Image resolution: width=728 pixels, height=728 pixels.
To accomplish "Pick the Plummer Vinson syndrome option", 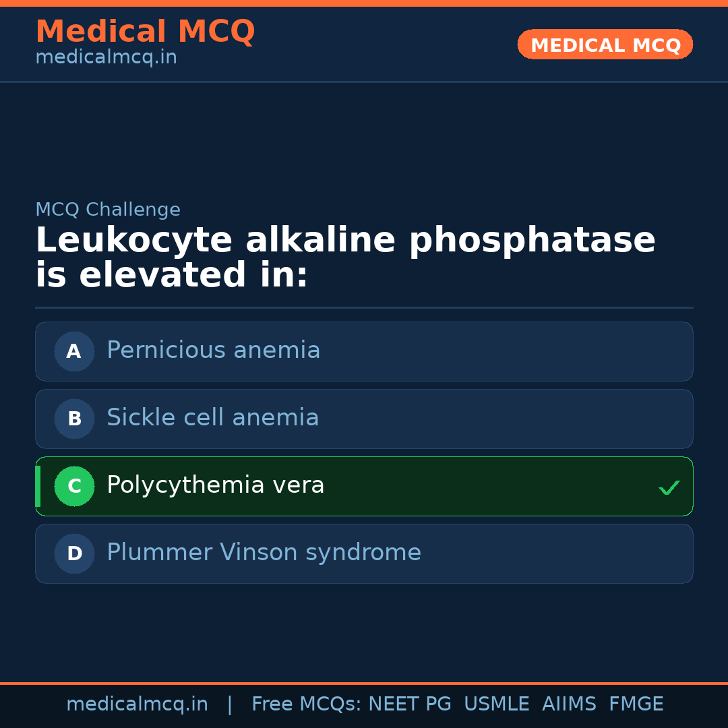I will click(264, 553).
